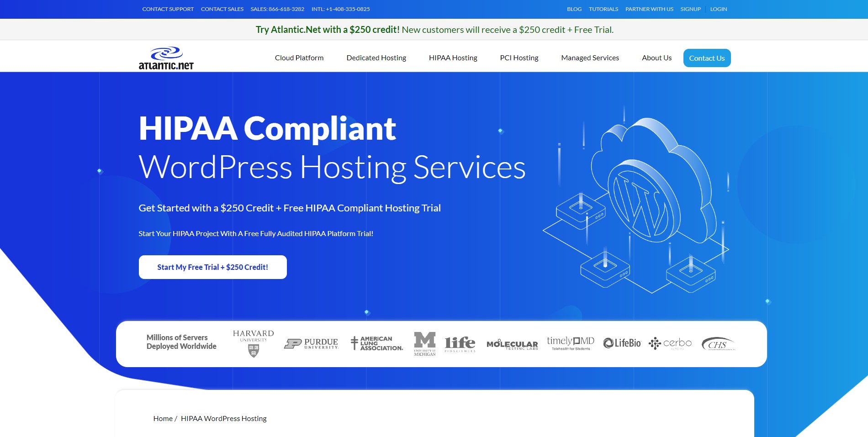
Task: Go to the Blog page
Action: point(574,9)
